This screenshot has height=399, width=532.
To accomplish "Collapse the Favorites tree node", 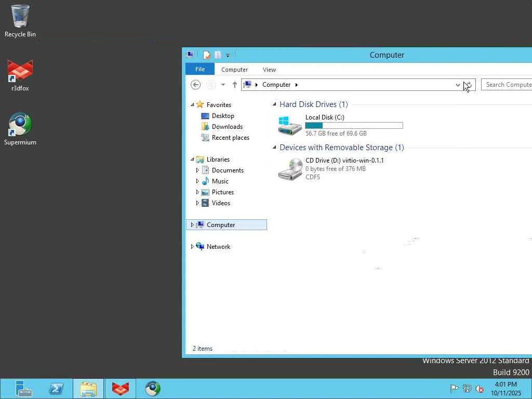I will pos(192,104).
